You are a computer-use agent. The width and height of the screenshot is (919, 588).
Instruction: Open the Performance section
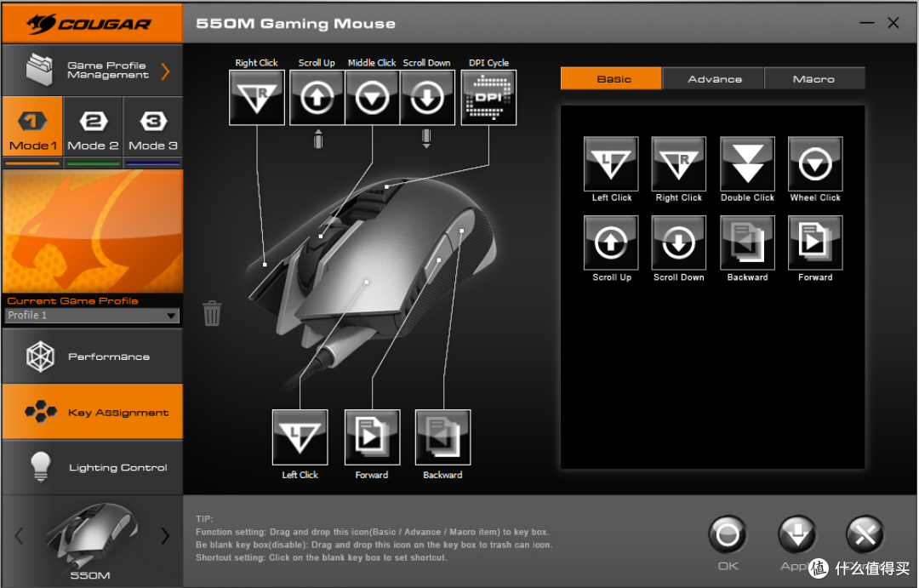[x=92, y=356]
